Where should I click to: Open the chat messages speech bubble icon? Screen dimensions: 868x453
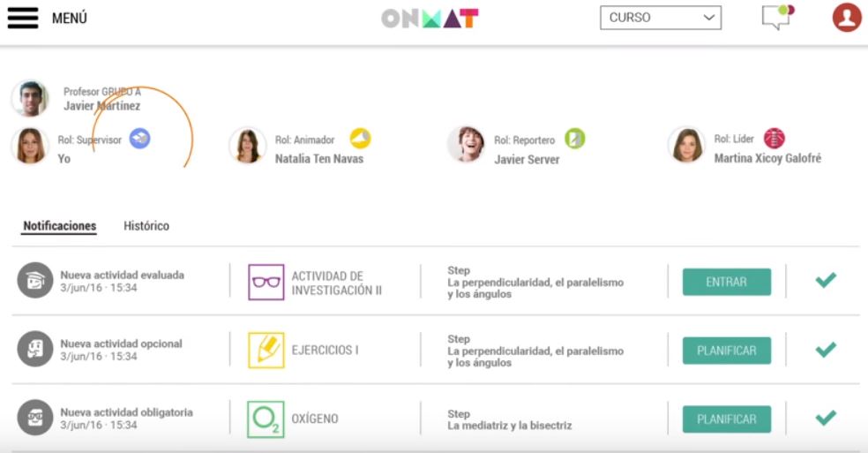click(x=778, y=17)
